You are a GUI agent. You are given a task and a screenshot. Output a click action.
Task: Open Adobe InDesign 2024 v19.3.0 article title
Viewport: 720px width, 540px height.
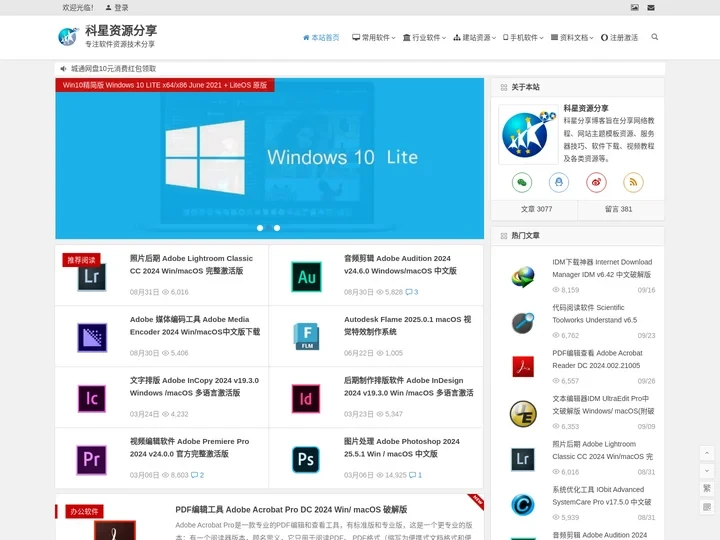[x=409, y=386]
